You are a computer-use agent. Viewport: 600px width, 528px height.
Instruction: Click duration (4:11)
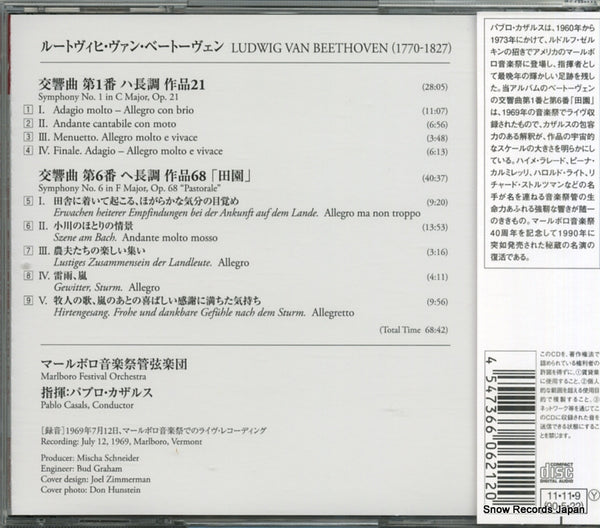(437, 277)
